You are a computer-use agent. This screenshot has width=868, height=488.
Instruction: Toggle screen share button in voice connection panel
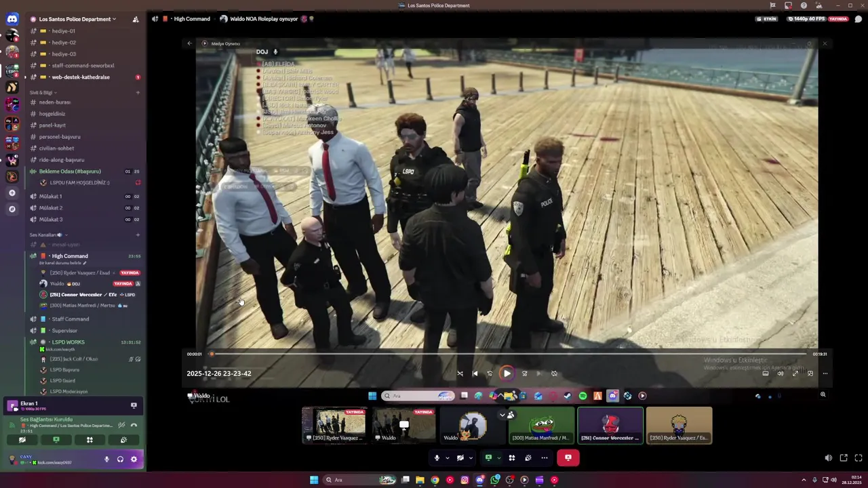(x=56, y=440)
